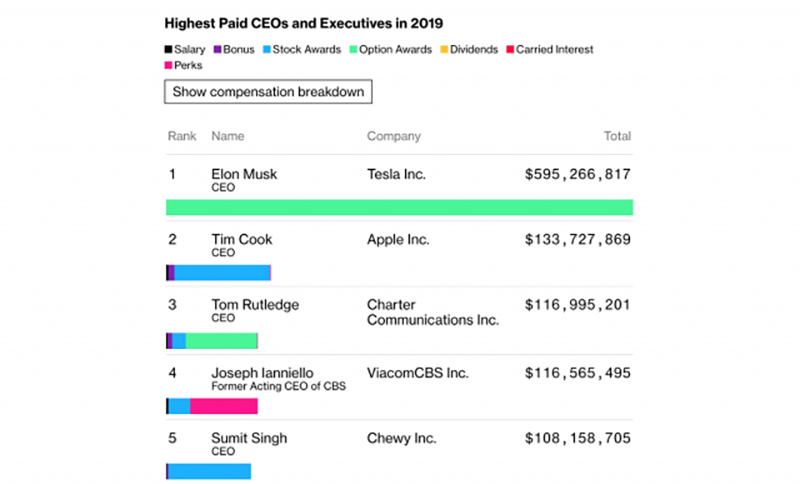Open the Elon Musk name entry
This screenshot has width=800, height=484.
click(244, 174)
